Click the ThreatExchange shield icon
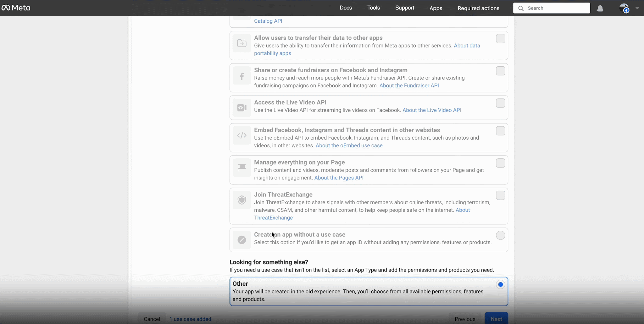Screen dimensions: 644x324 point(242,200)
